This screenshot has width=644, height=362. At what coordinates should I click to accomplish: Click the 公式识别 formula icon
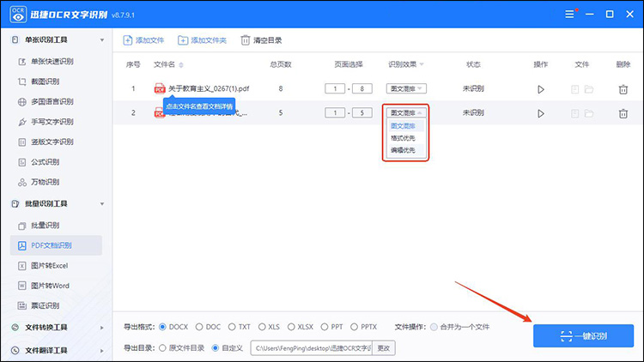point(22,162)
